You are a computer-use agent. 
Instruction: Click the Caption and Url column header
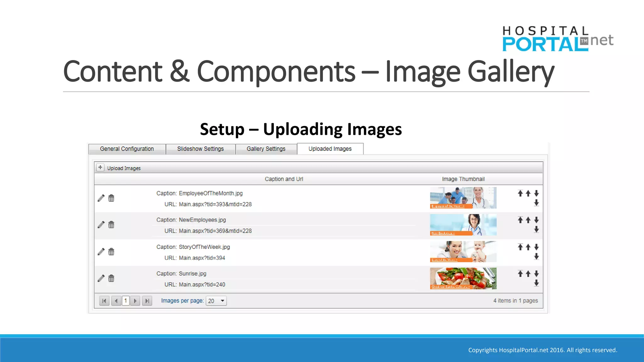point(284,179)
